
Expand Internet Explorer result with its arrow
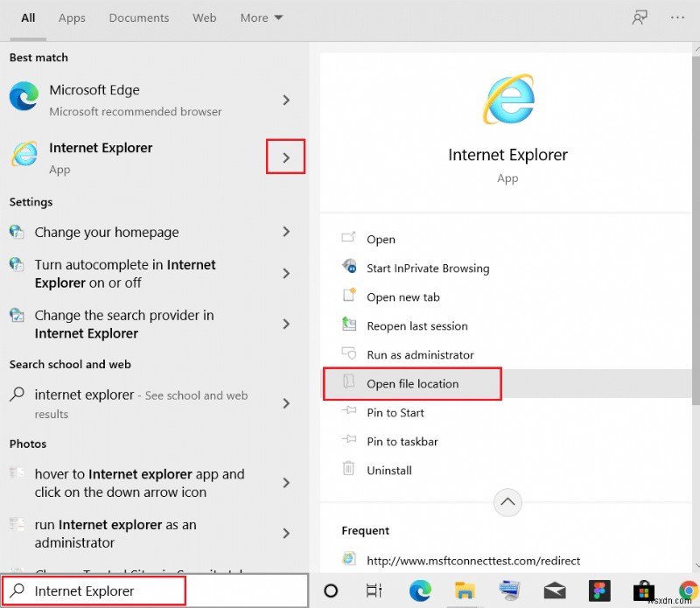point(286,157)
